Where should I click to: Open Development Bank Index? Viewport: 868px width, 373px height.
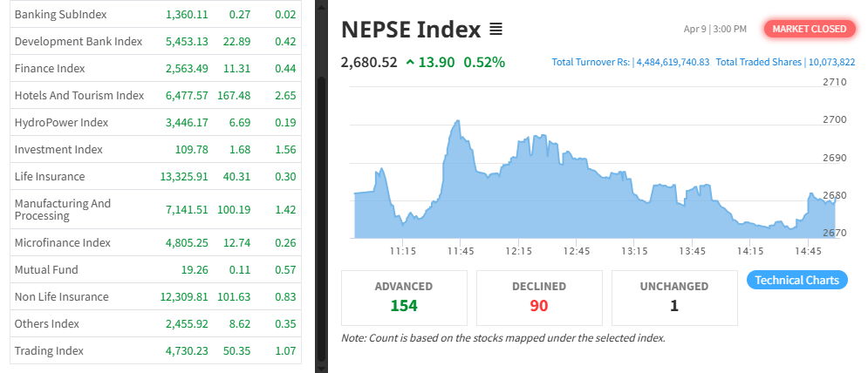click(78, 41)
